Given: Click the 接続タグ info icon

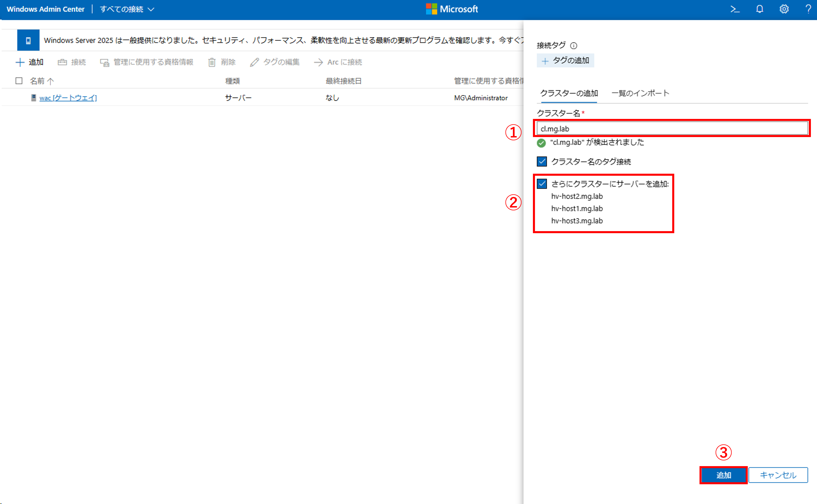Looking at the screenshot, I should [x=573, y=46].
